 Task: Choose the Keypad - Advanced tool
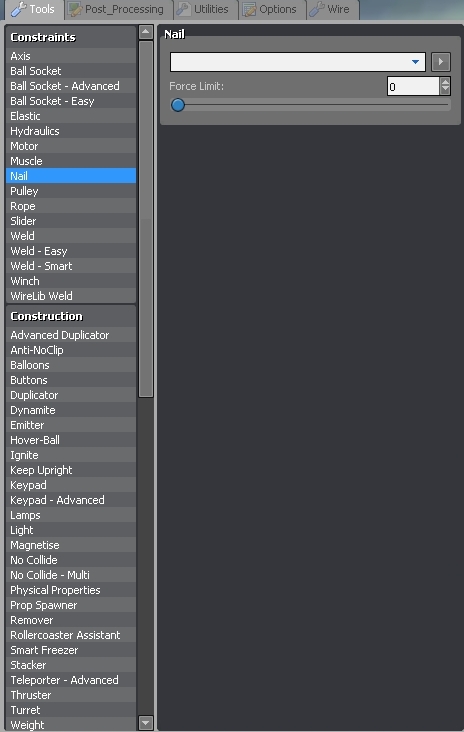pyautogui.click(x=71, y=500)
